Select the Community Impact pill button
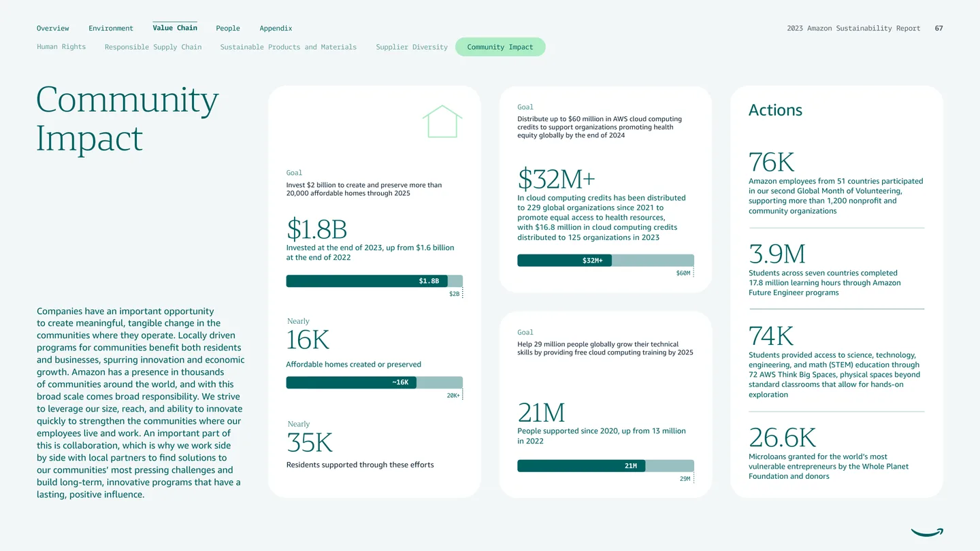This screenshot has height=551, width=980. click(x=500, y=47)
